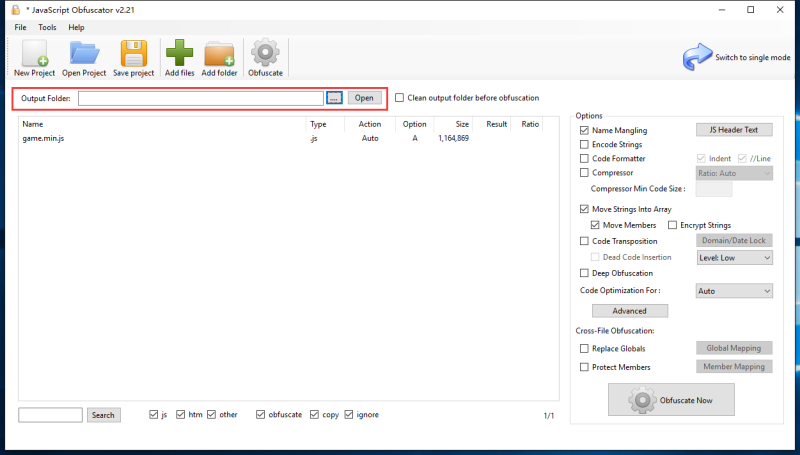Open the File menu
The width and height of the screenshot is (800, 455).
click(x=20, y=27)
